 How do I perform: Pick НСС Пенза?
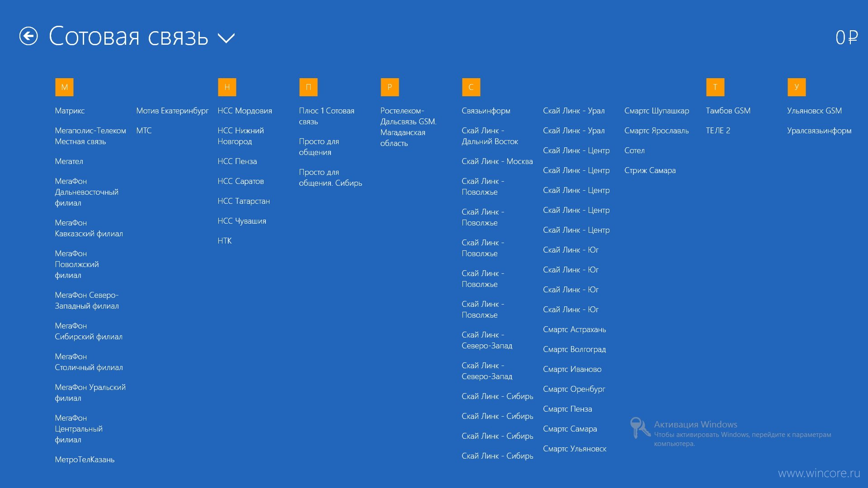pos(237,161)
